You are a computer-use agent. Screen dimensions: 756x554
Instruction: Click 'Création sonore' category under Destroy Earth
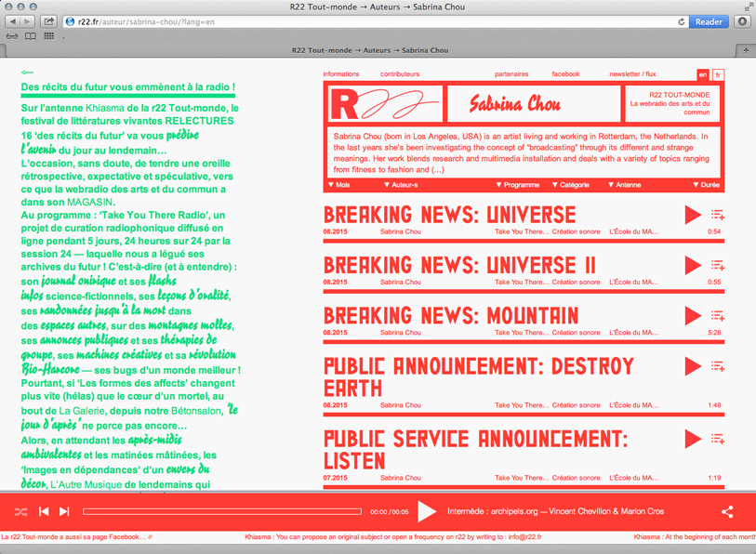[576, 405]
